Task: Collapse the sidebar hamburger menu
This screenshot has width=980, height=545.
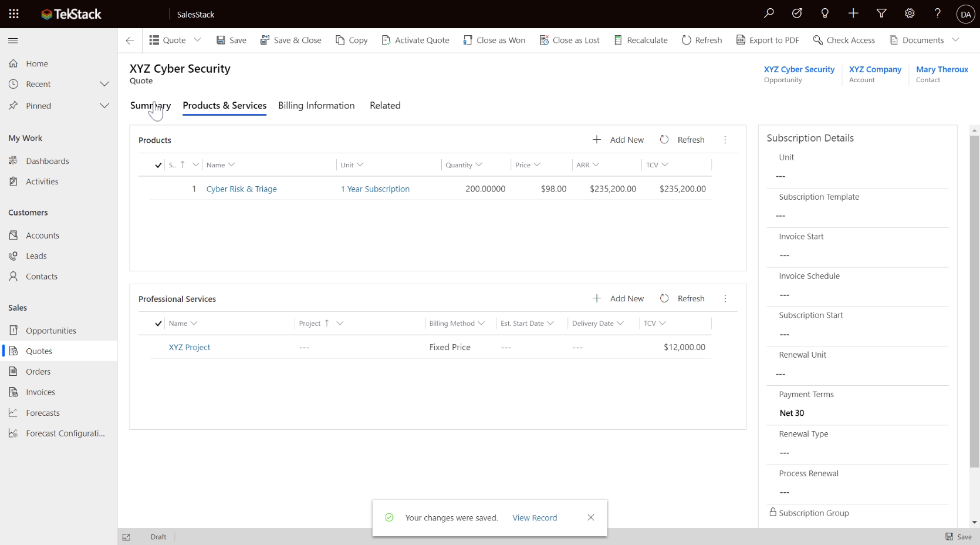Action: [x=13, y=41]
